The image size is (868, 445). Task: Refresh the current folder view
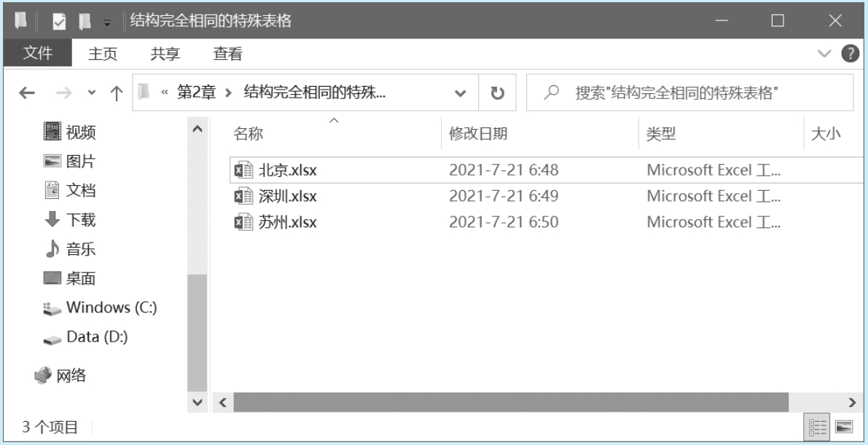tap(497, 92)
